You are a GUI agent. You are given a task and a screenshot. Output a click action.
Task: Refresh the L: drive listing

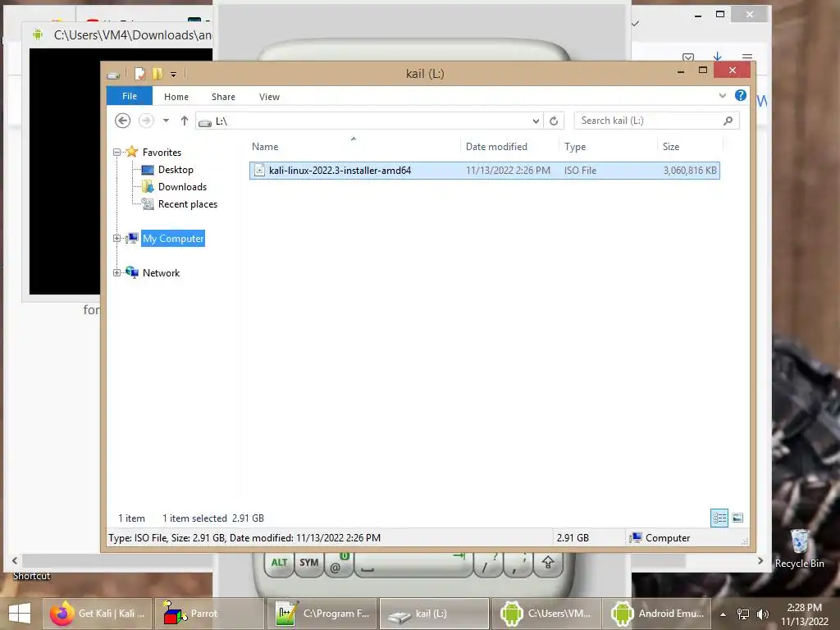[554, 121]
